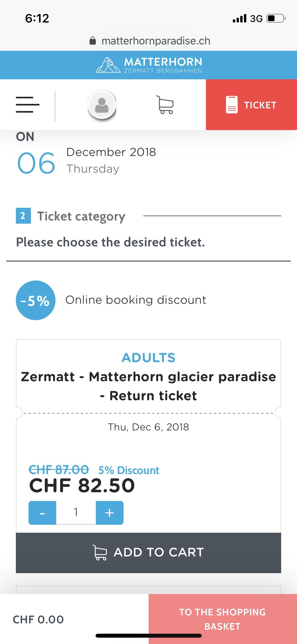
Task: Tap the user profile avatar icon
Action: pyautogui.click(x=102, y=105)
